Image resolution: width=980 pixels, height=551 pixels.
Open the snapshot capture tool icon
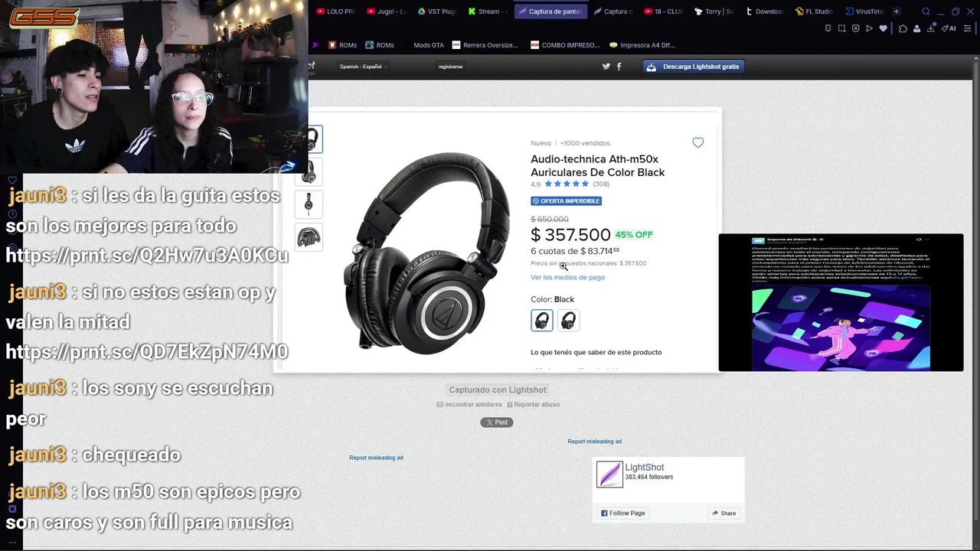click(841, 28)
